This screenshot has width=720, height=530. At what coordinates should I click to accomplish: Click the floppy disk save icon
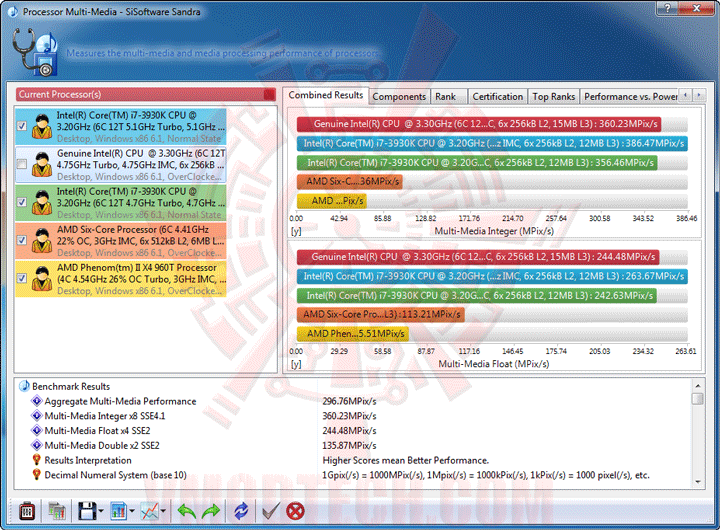87,511
